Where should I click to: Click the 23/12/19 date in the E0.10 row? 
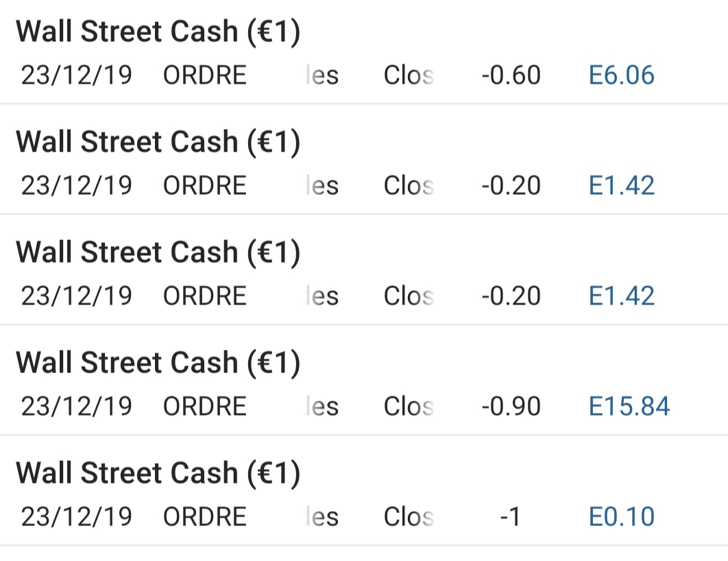point(76,516)
